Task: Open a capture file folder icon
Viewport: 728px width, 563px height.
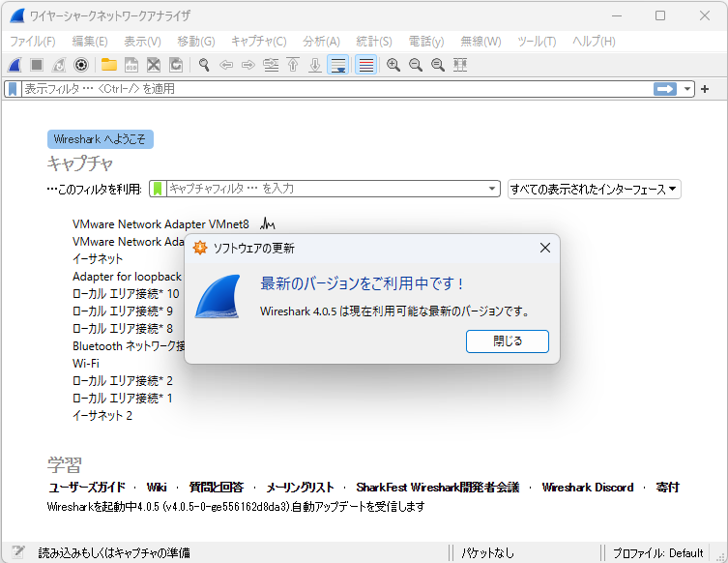Action: (x=109, y=65)
